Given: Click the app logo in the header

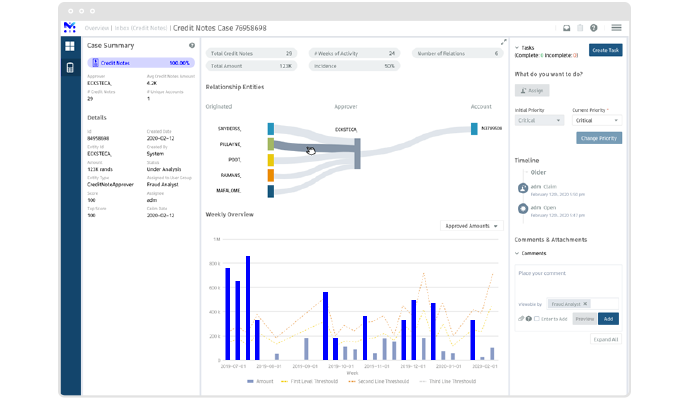Looking at the screenshot, I should (70, 27).
